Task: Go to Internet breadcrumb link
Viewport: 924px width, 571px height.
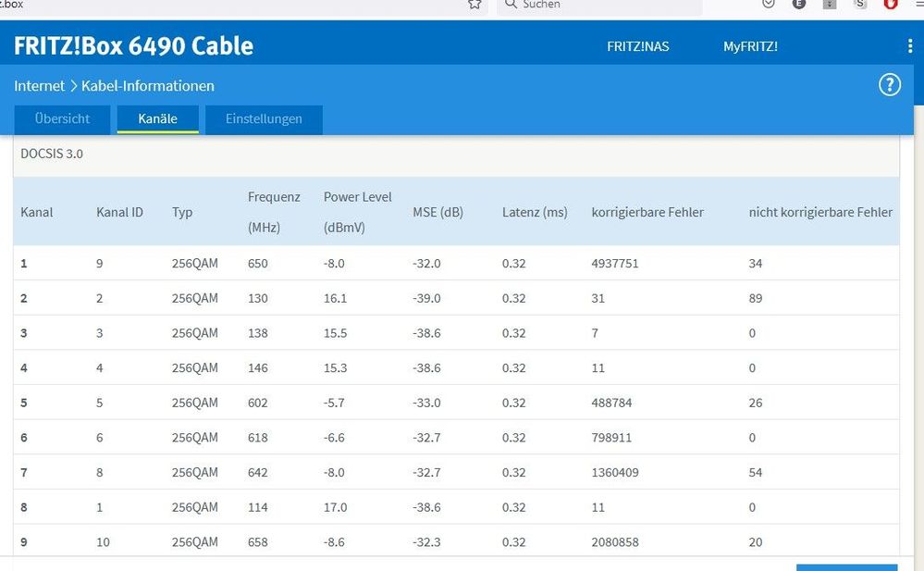Action: pyautogui.click(x=40, y=86)
